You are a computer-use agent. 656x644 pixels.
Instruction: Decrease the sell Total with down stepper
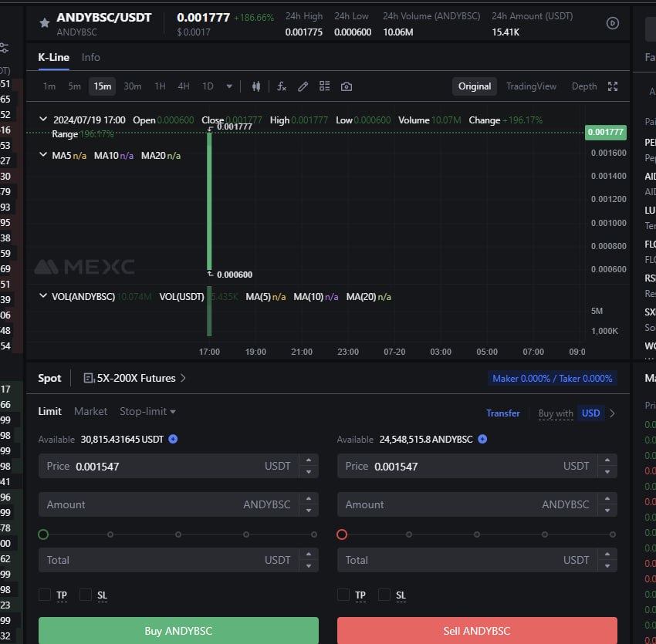(x=607, y=566)
